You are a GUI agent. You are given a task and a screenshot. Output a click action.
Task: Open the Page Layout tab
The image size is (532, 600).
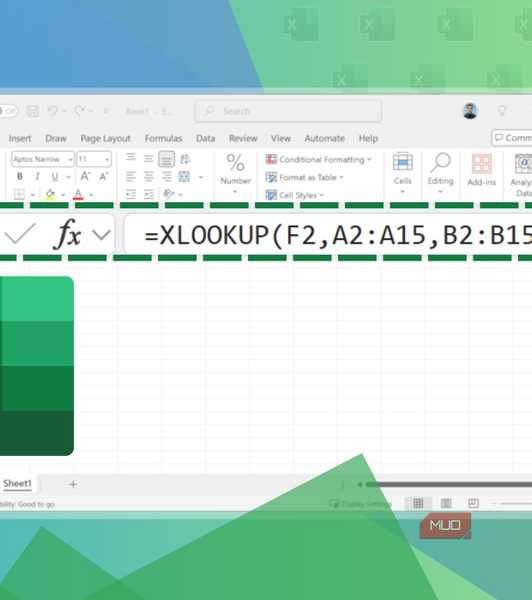pyautogui.click(x=105, y=139)
